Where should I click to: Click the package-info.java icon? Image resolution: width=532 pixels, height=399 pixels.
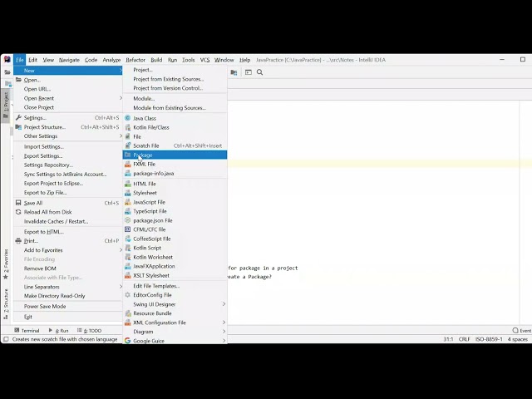coord(127,173)
